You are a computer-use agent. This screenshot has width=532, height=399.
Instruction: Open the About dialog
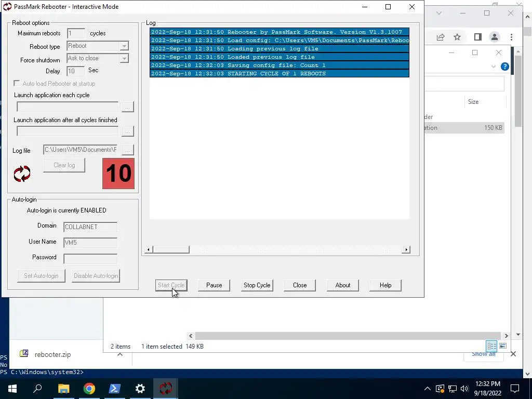(x=343, y=285)
